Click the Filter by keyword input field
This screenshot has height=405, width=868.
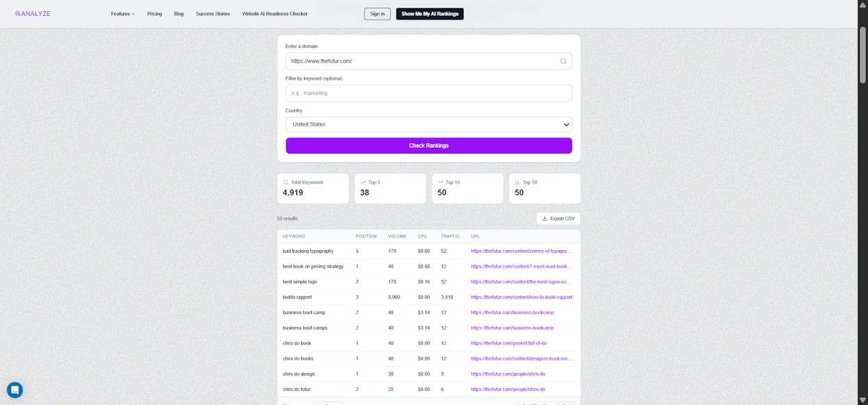(428, 93)
